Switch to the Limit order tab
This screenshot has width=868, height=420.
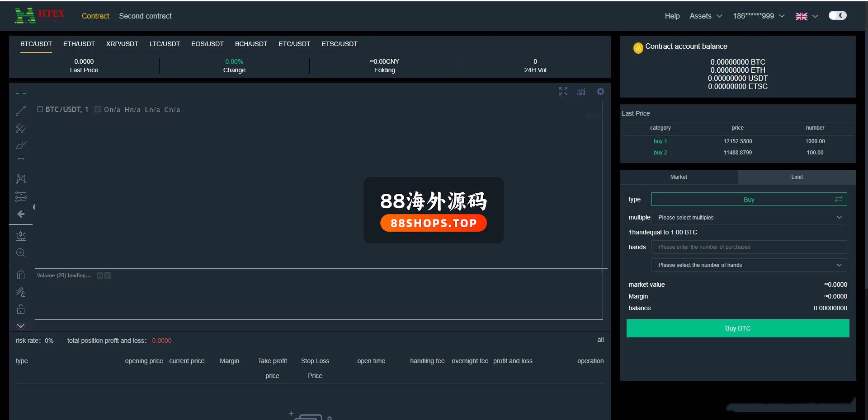tap(797, 177)
